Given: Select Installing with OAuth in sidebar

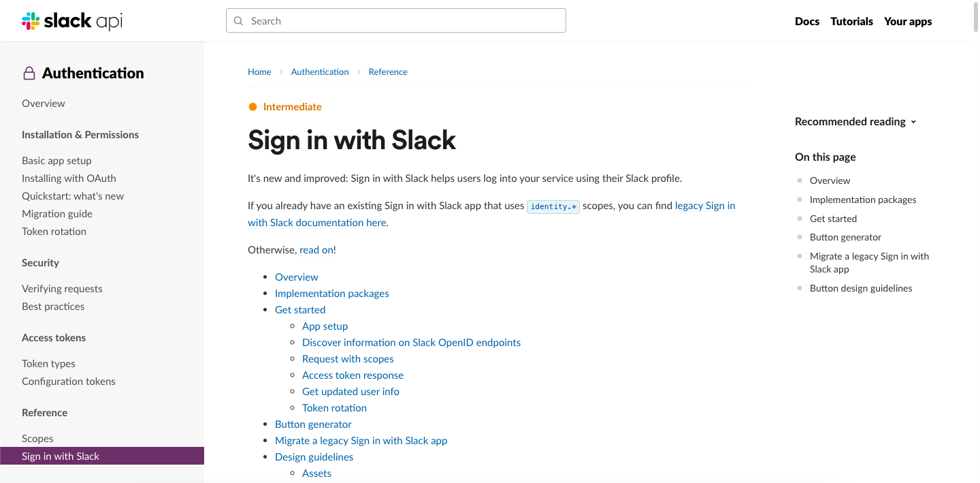Looking at the screenshot, I should pos(69,178).
